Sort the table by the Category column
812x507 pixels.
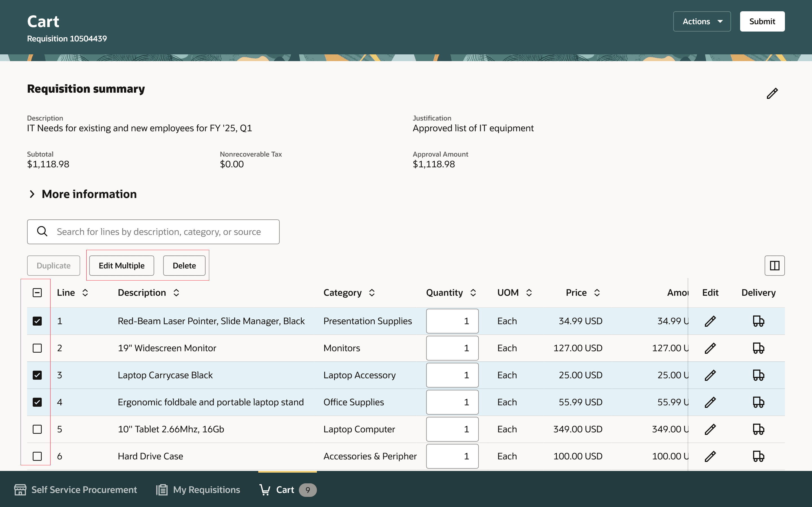coord(371,293)
